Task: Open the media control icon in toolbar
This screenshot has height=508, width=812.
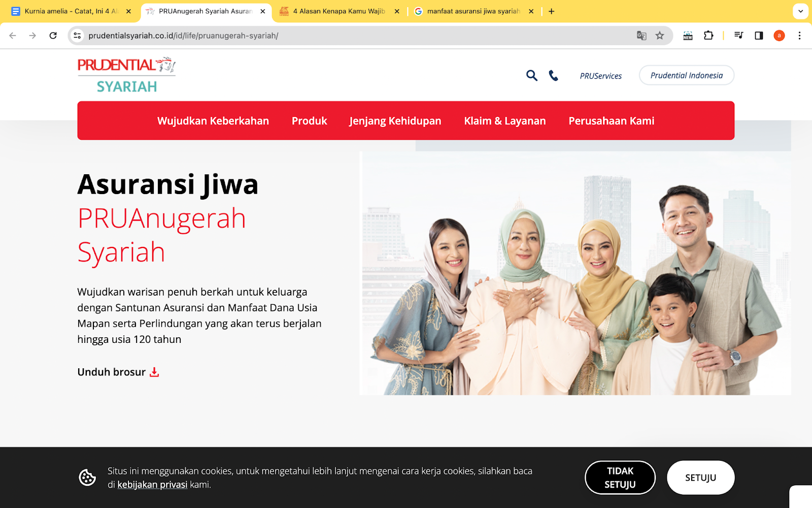Action: 739,36
